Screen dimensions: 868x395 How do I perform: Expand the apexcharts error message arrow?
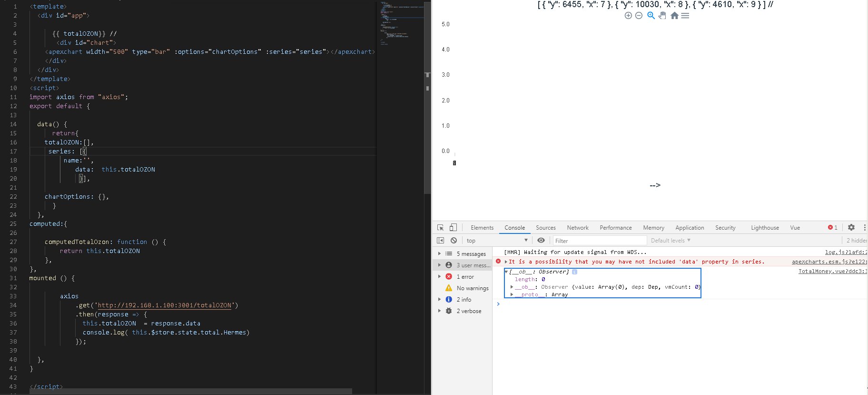tap(506, 262)
